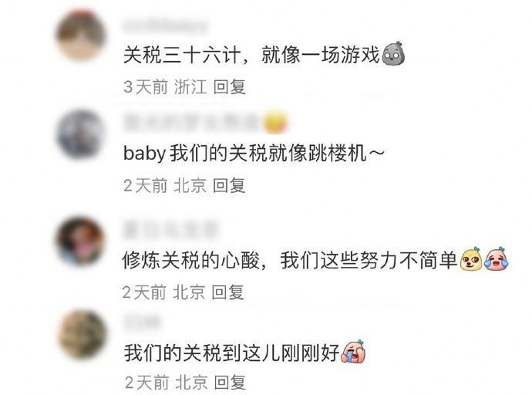Click the yellow smirking emoji after 不简单

[x=471, y=259]
